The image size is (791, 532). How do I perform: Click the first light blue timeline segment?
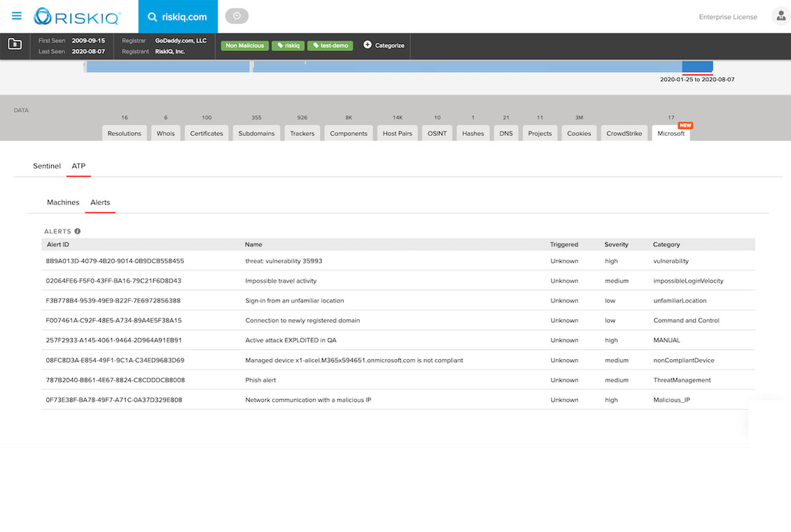click(168, 66)
